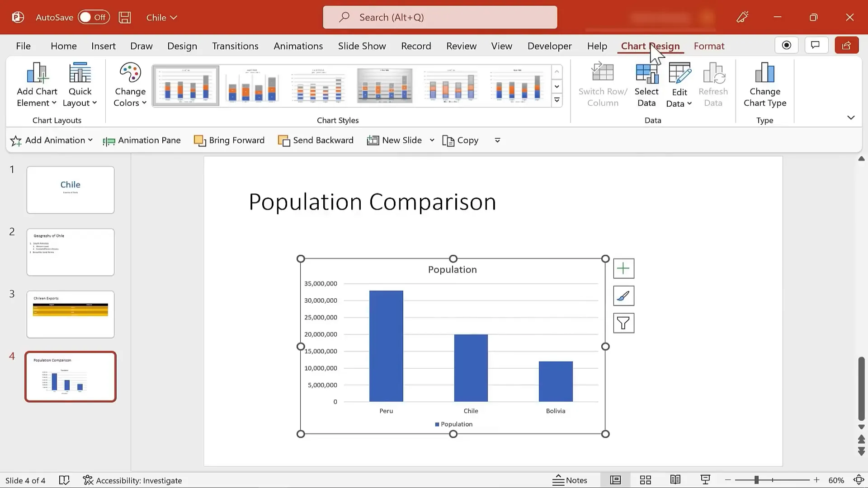Select slide 3 Chilean Exports thumbnail
Screen dimensions: 868x488
(71, 314)
